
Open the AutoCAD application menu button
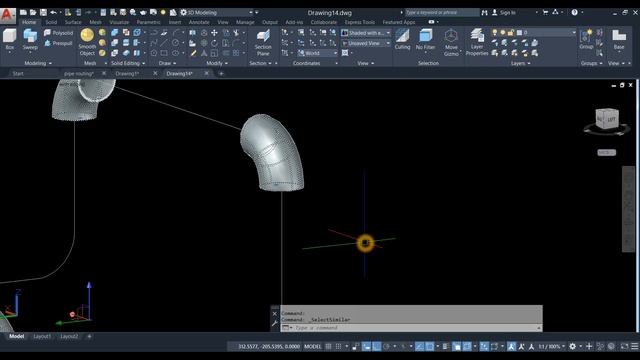click(7, 15)
